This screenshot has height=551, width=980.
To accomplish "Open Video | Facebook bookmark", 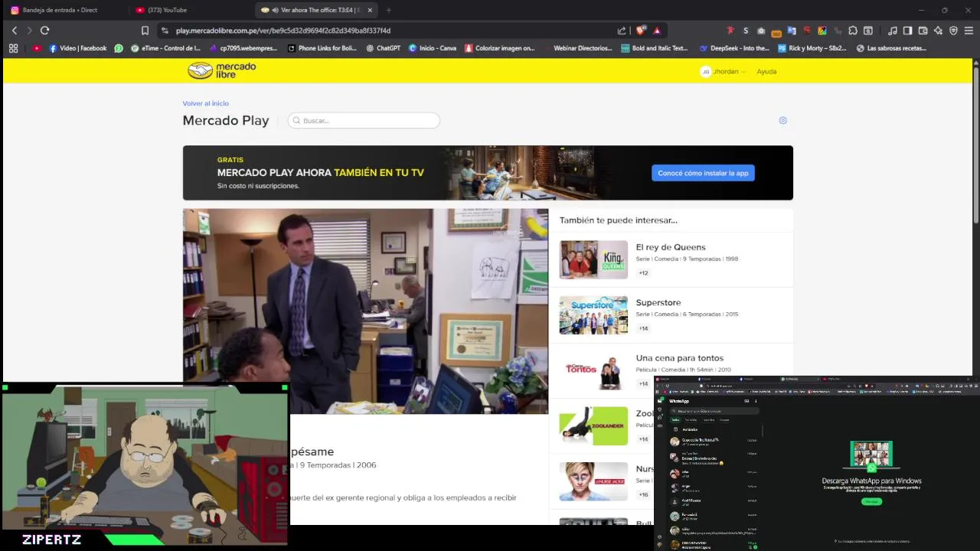I will tap(77, 48).
